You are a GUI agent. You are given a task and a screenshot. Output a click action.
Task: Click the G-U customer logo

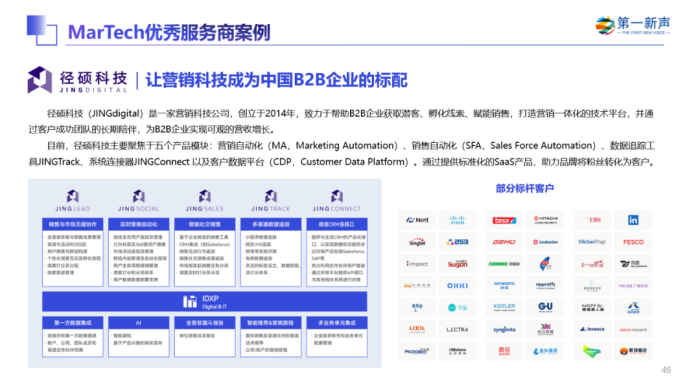point(546,307)
